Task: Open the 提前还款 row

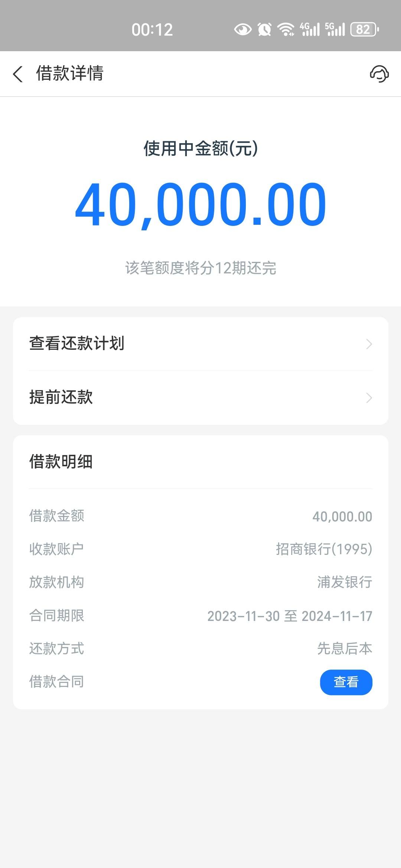Action: [200, 398]
